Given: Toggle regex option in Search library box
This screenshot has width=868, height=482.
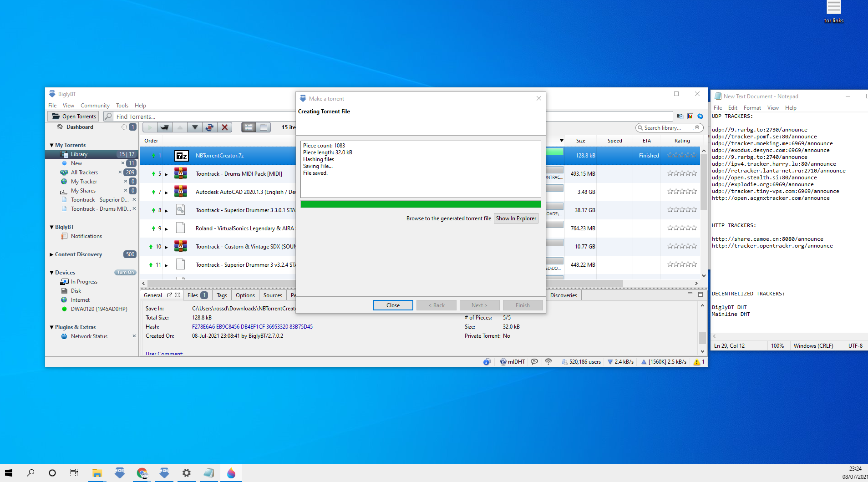Looking at the screenshot, I should (x=697, y=127).
